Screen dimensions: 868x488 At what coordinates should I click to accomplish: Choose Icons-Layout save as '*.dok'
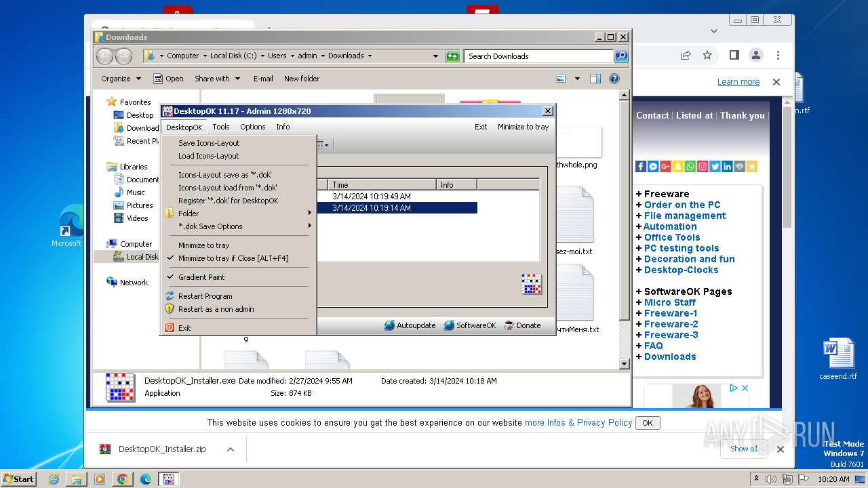click(225, 175)
